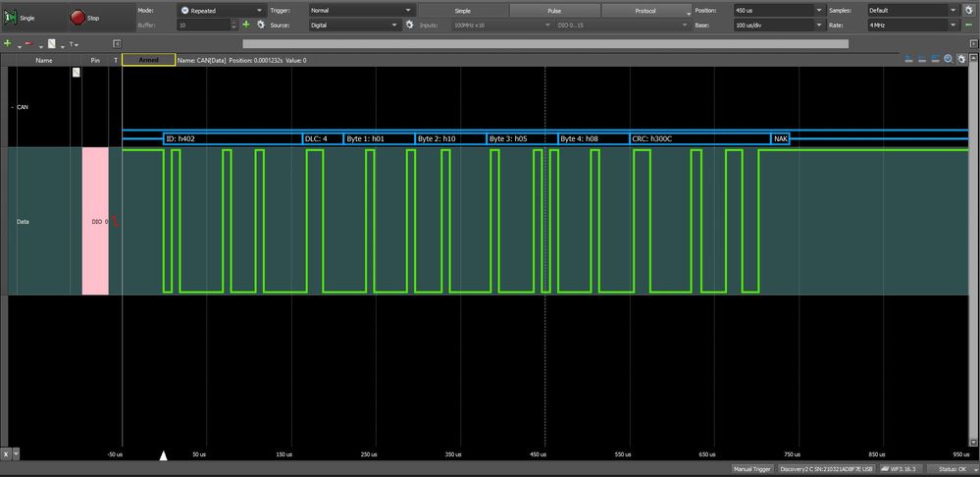Click the second blue cursor icon above waveform

(922, 59)
